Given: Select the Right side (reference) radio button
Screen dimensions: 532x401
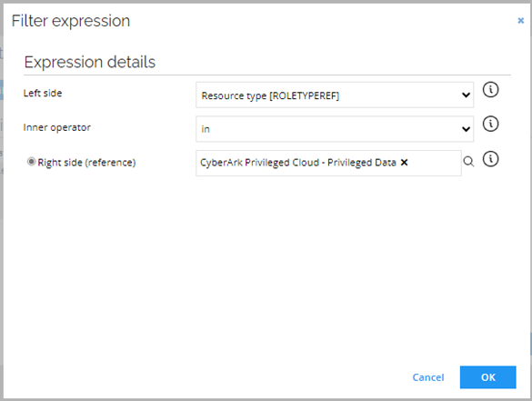Looking at the screenshot, I should coord(31,162).
